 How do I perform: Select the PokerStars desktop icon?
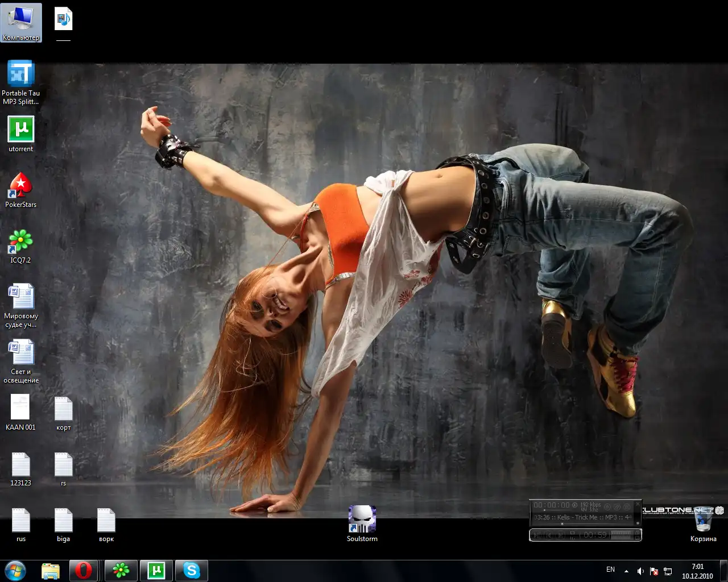[x=21, y=186]
